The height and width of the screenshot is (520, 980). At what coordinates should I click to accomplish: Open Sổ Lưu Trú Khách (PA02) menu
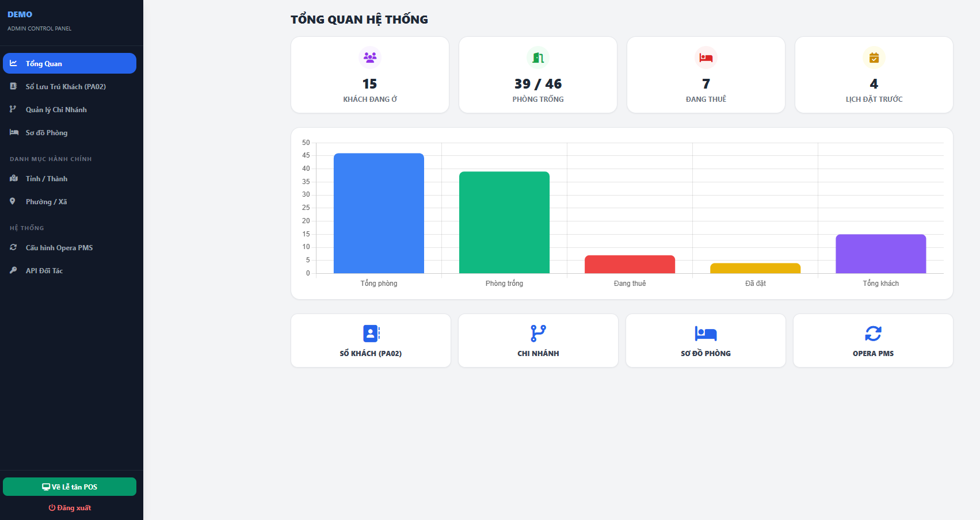click(70, 86)
